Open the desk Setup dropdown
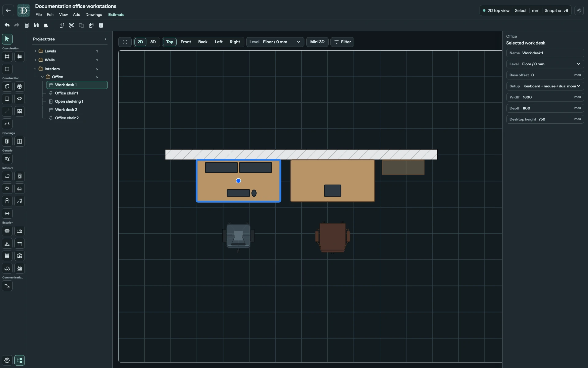The height and width of the screenshot is (368, 588). click(545, 86)
